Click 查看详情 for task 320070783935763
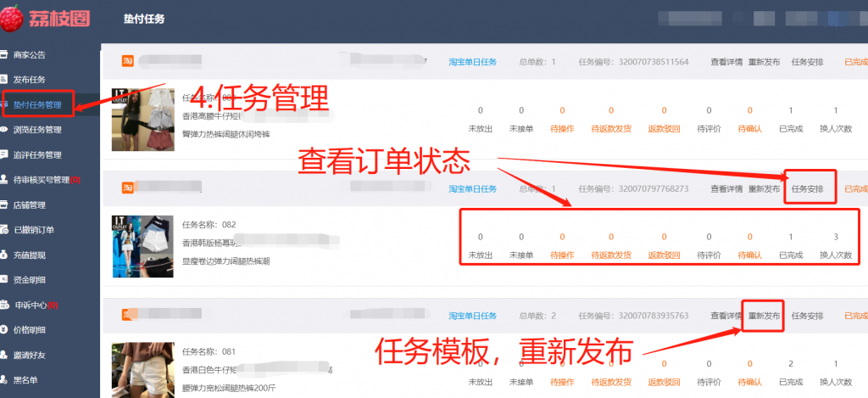 coord(726,316)
